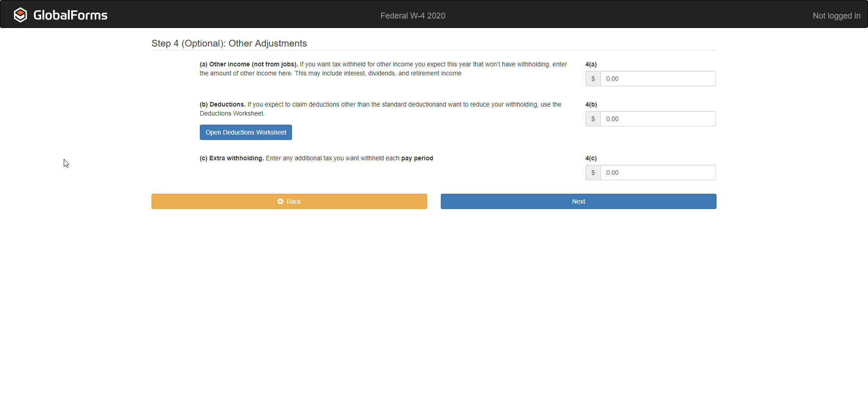Click the 4(a) field label
This screenshot has width=868, height=401.
(x=591, y=64)
